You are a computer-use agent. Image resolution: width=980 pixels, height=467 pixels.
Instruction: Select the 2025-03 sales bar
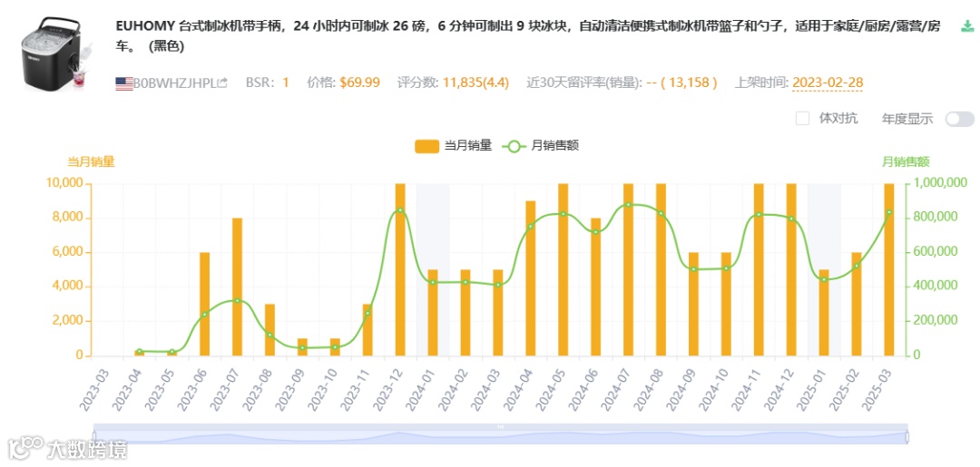888,269
